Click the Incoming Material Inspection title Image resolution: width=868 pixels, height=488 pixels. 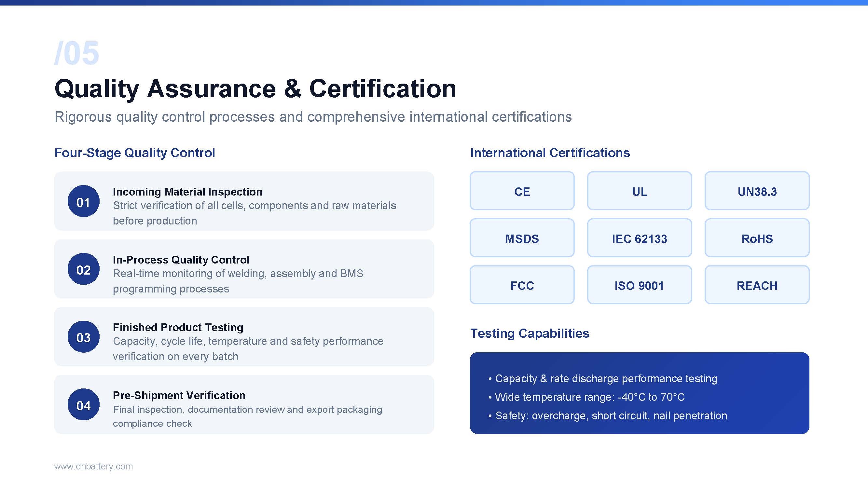click(x=188, y=192)
